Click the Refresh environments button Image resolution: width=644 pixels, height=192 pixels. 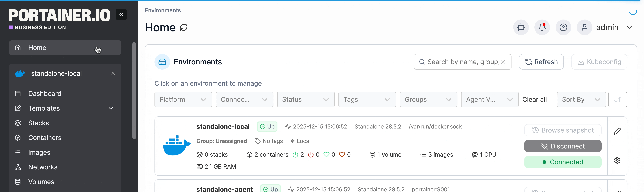point(541,62)
